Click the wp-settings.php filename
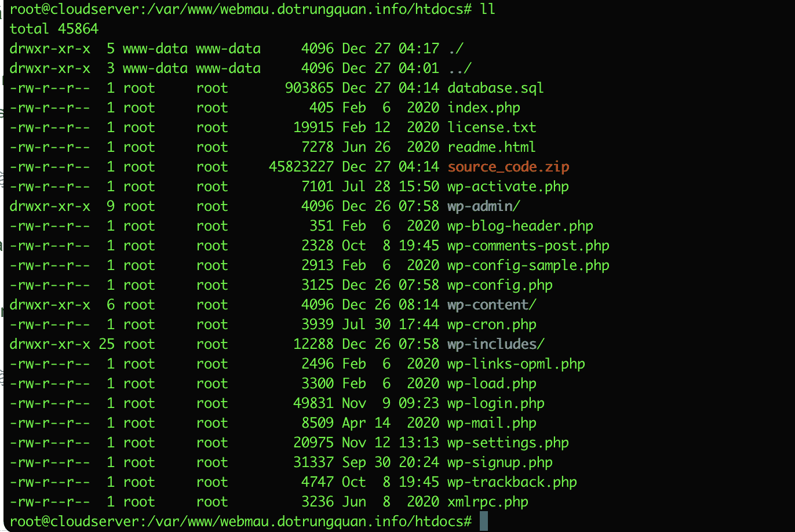795x532 pixels. 508,443
